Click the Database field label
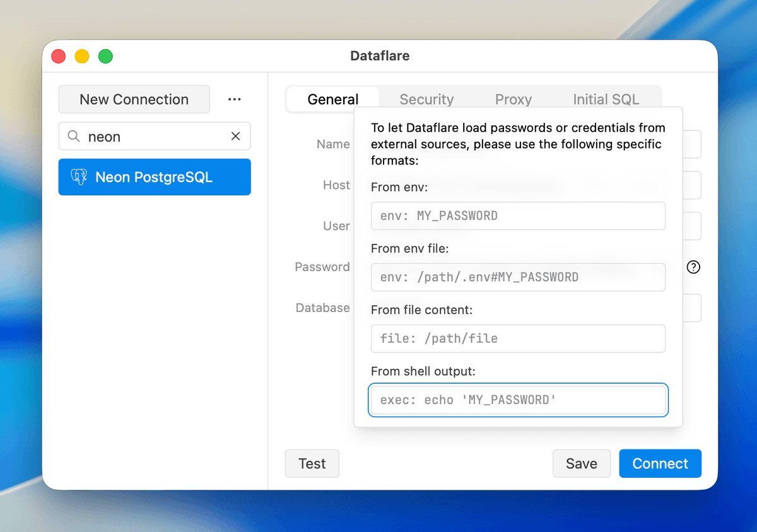This screenshot has width=757, height=532. tap(323, 308)
